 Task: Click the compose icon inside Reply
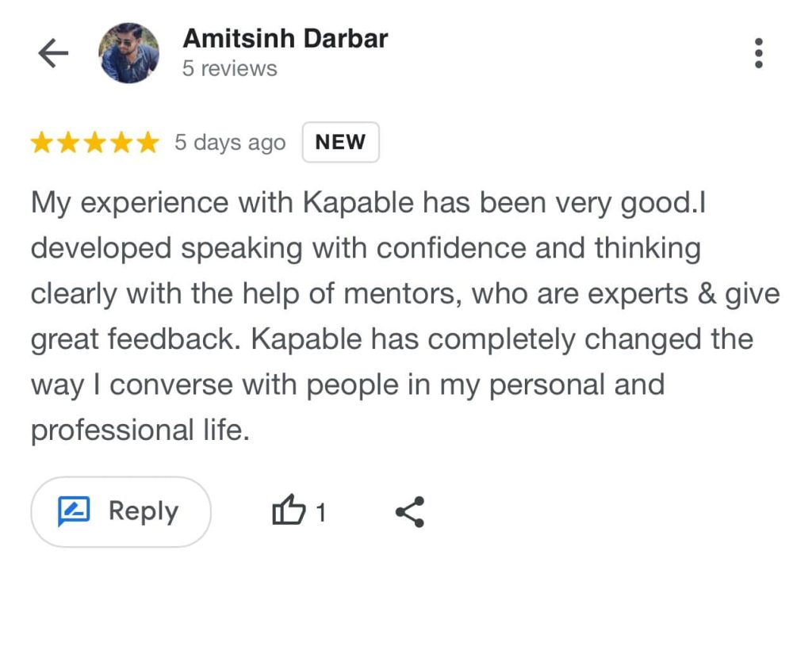click(x=74, y=511)
